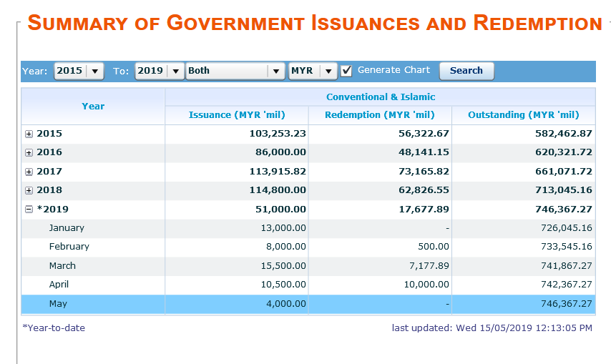The height and width of the screenshot is (364, 611).
Task: Click the 2017 issuance value 113,915.82
Action: point(278,172)
